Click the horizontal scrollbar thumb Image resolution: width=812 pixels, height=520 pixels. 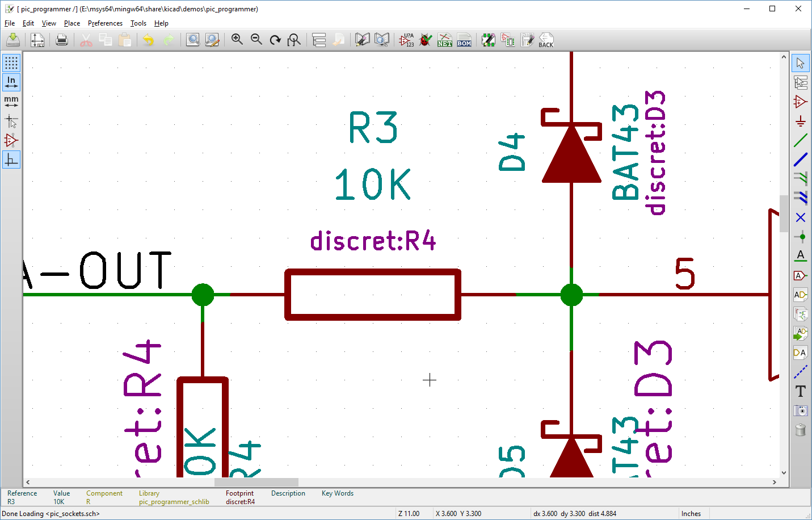pos(256,483)
